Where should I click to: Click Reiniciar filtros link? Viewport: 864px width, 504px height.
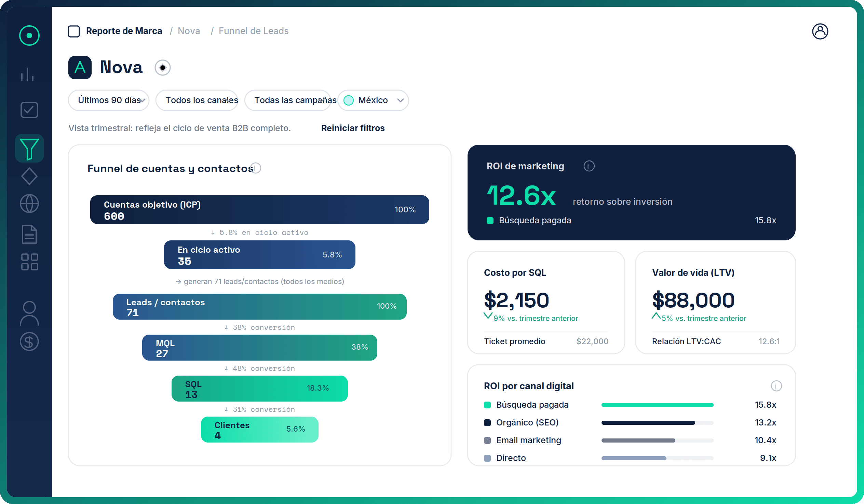pos(353,128)
